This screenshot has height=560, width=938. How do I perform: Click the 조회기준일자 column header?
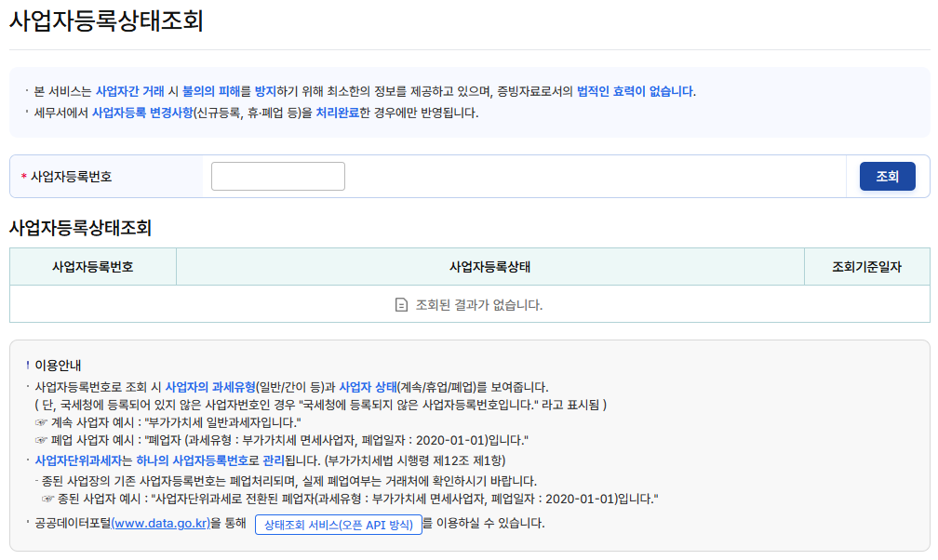point(867,267)
